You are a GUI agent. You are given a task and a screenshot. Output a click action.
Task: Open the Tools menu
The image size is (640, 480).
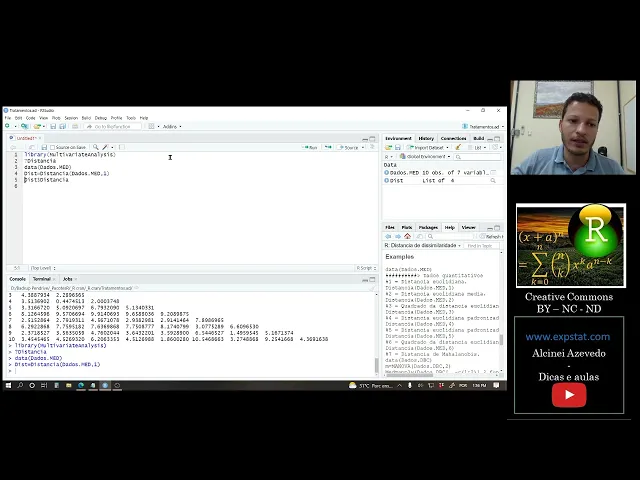131,118
